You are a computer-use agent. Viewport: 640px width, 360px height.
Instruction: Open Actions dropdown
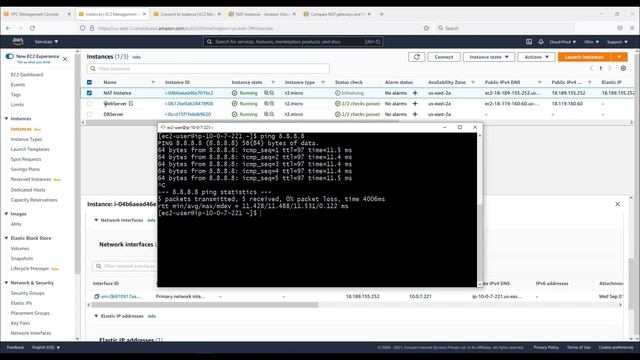pos(536,57)
